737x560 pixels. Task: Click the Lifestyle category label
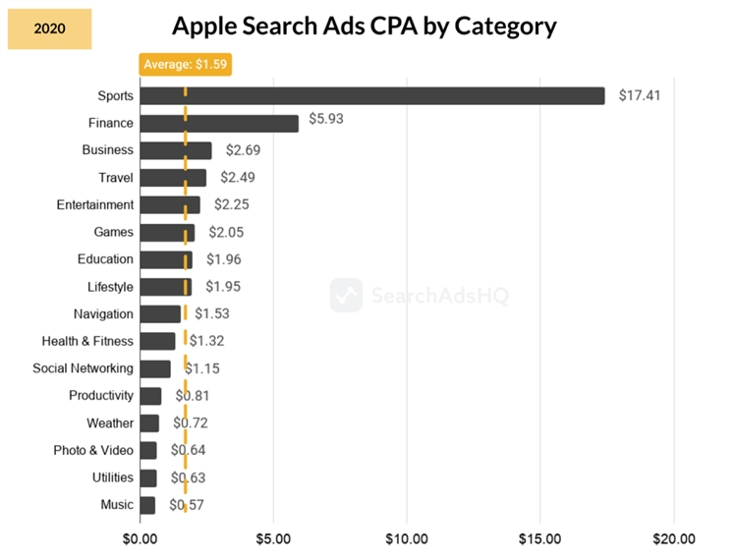(110, 287)
